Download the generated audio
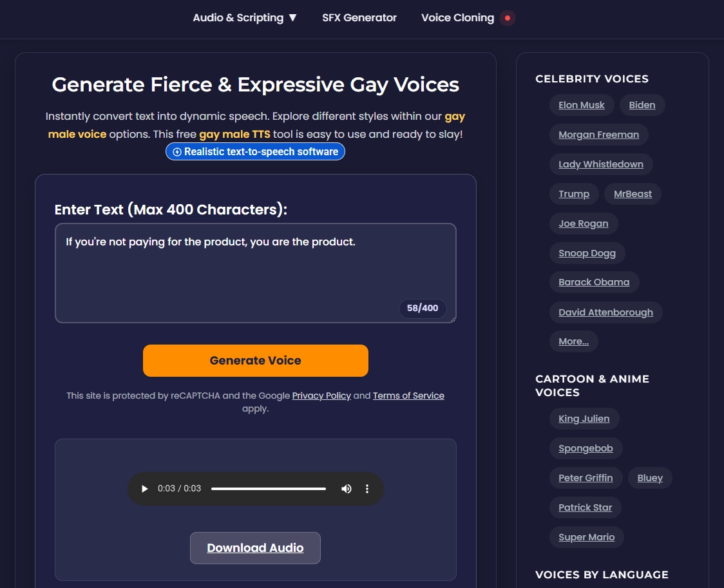724x588 pixels. (x=255, y=548)
